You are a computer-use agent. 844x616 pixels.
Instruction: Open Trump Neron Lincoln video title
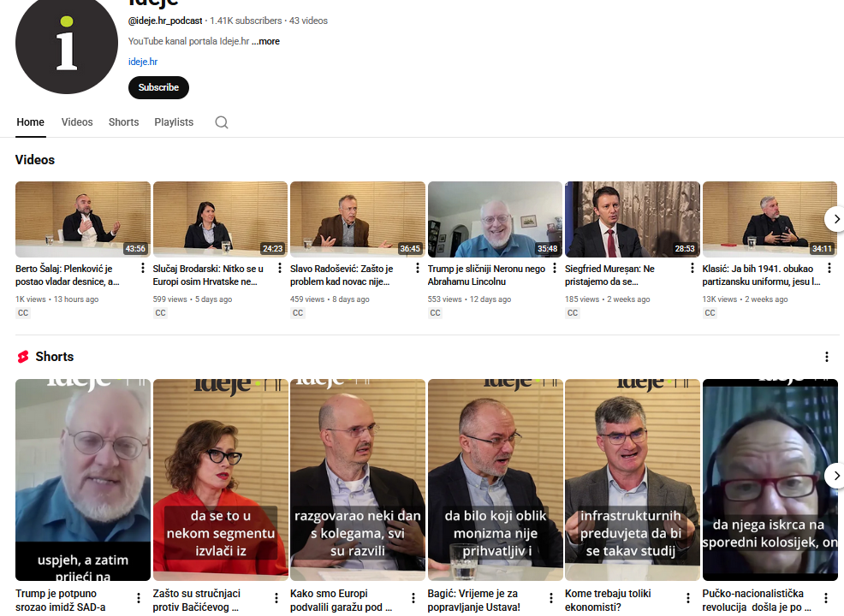point(486,275)
